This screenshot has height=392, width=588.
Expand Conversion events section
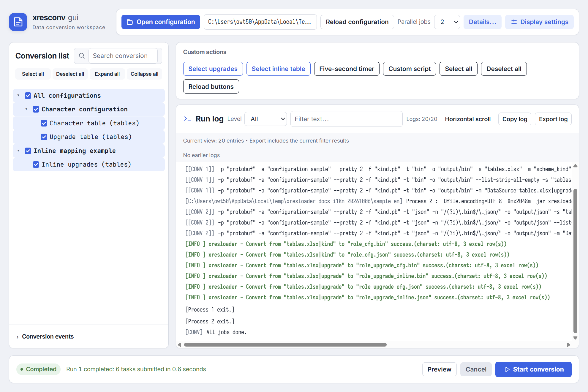pos(45,336)
